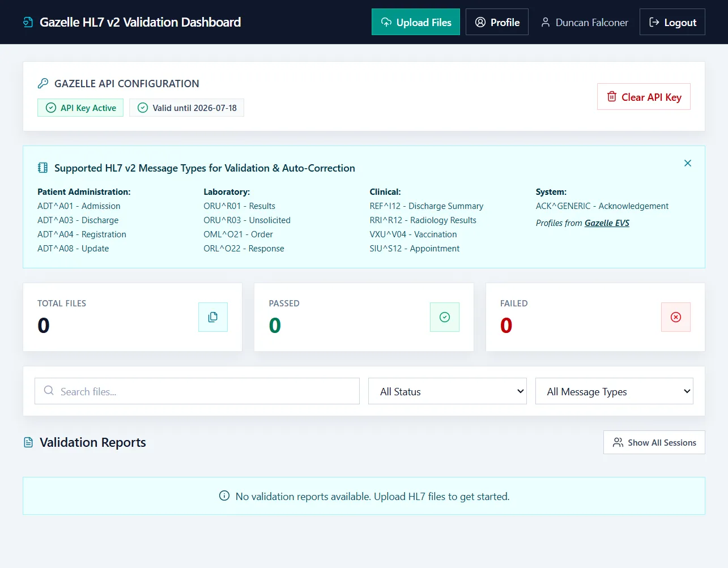
Task: Focus the Search files input field
Action: 197,391
